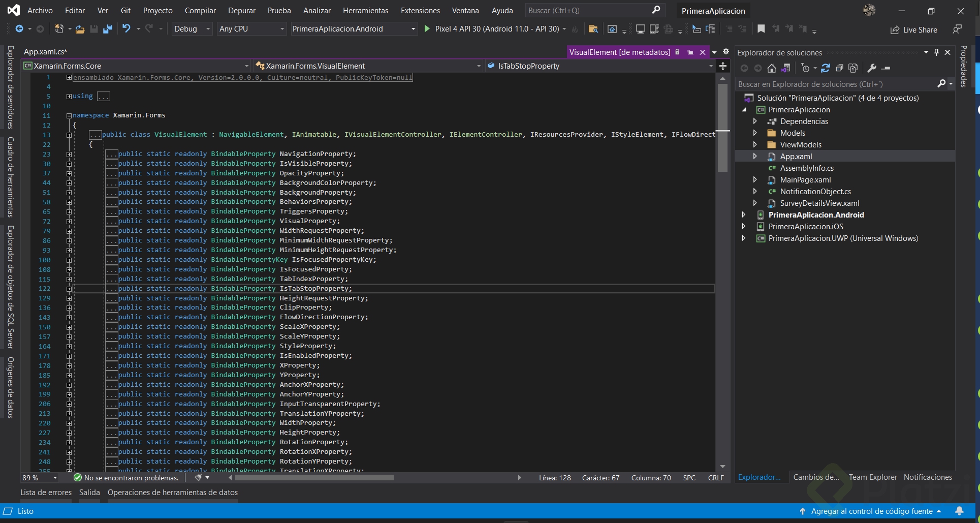Open the Debug configuration dropdown

coord(192,29)
